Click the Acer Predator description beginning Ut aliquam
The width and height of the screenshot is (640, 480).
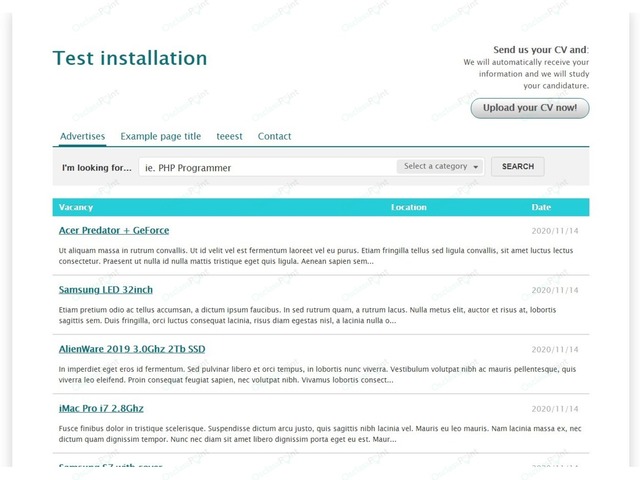[x=316, y=256]
